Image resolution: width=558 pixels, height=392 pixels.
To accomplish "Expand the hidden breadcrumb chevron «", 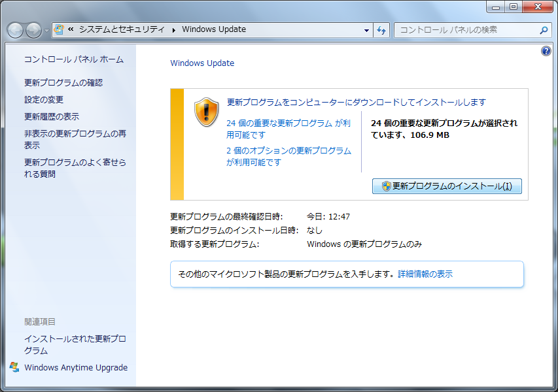I will pos(71,29).
